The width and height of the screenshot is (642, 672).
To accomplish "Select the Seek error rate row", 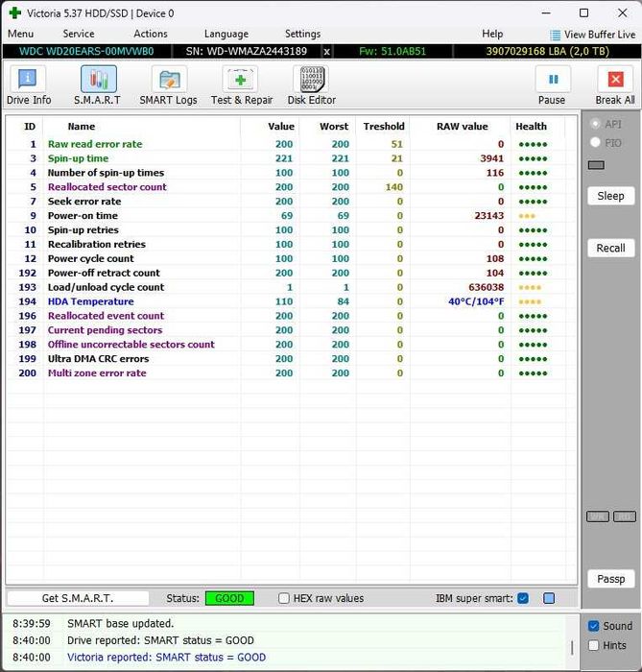I will coord(286,202).
